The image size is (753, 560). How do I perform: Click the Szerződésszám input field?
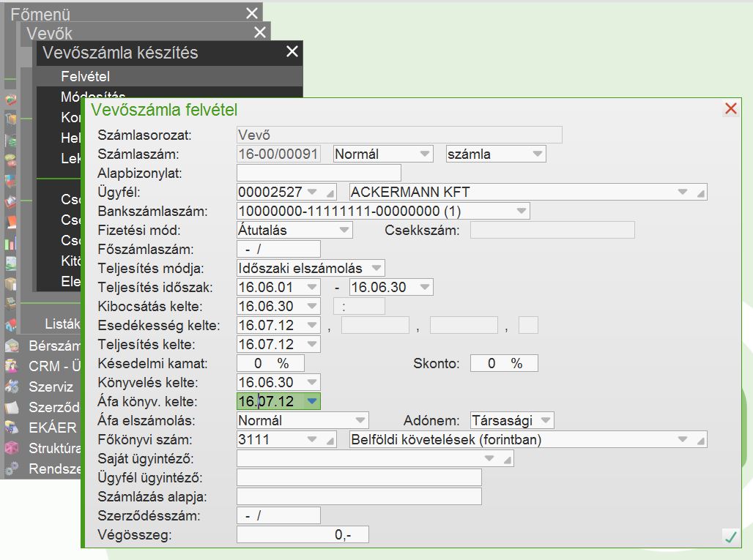coord(278,515)
